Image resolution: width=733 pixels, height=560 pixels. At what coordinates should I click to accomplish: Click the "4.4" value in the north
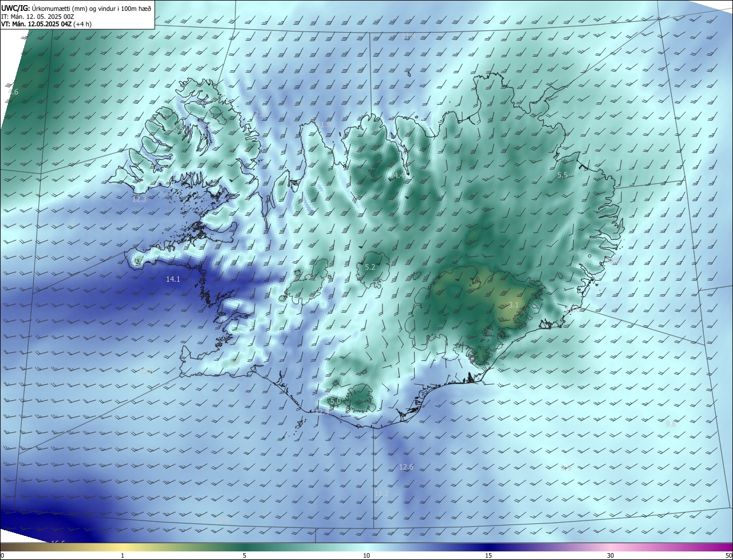click(398, 176)
